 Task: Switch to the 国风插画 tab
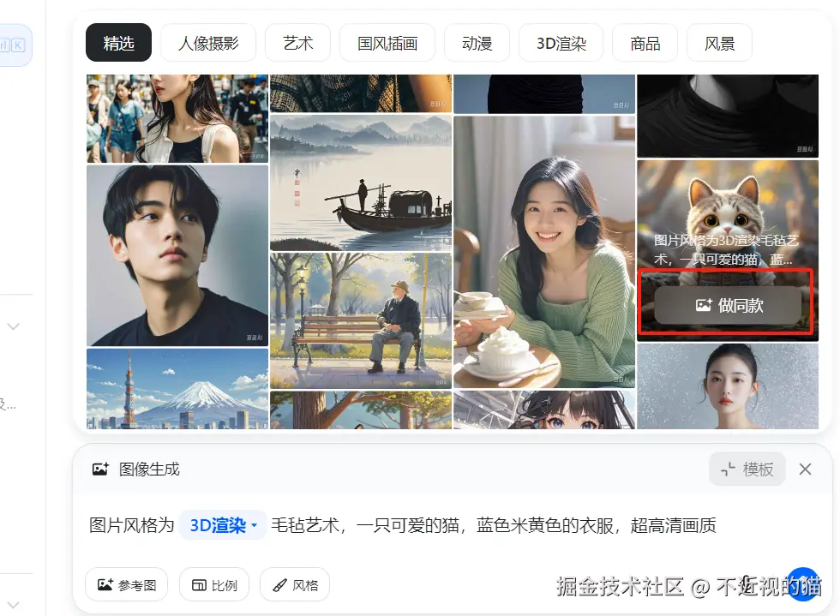tap(387, 43)
